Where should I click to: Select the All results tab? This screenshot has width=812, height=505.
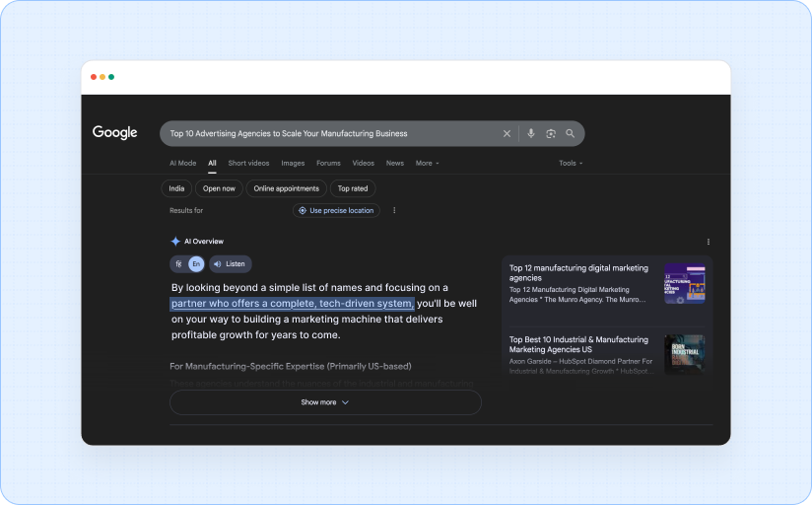(212, 163)
